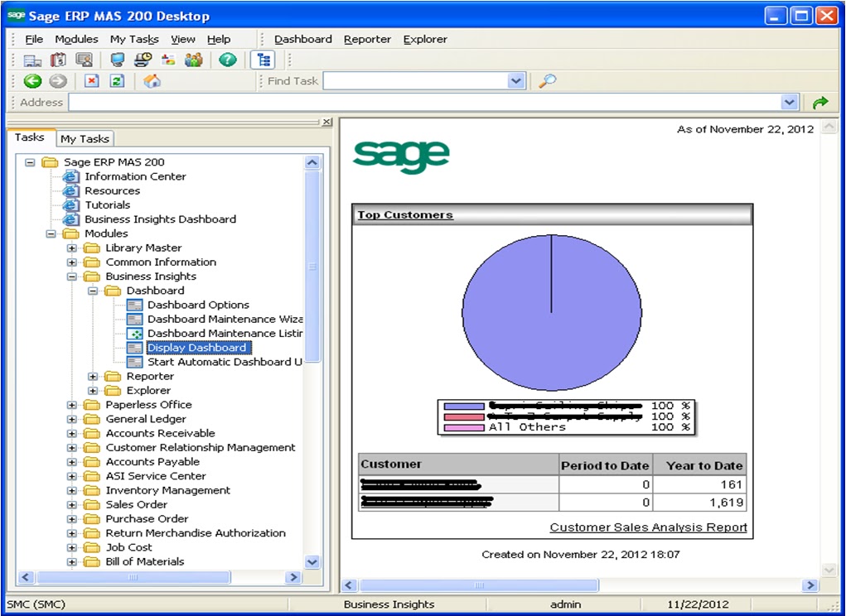Open the File menu
This screenshot has width=846, height=616.
click(34, 40)
